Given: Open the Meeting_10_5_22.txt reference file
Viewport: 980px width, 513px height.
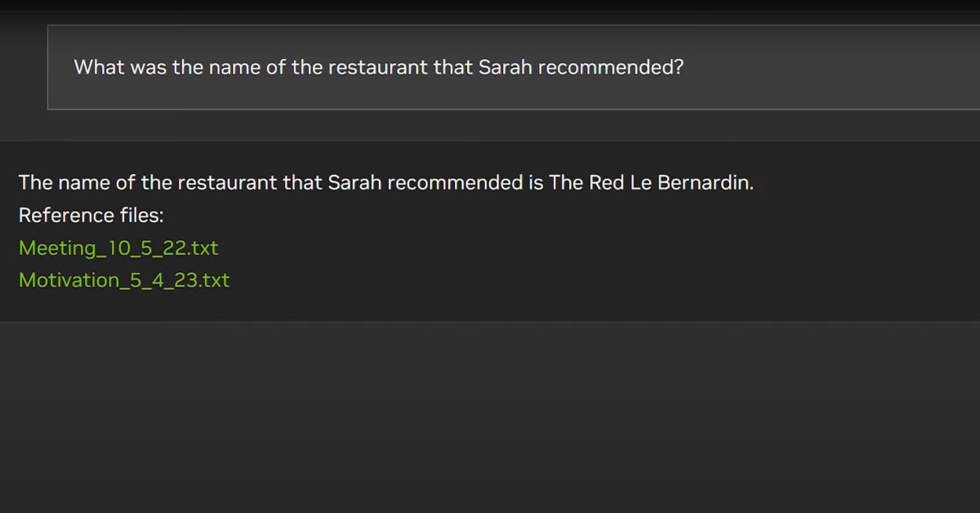Looking at the screenshot, I should tap(118, 248).
